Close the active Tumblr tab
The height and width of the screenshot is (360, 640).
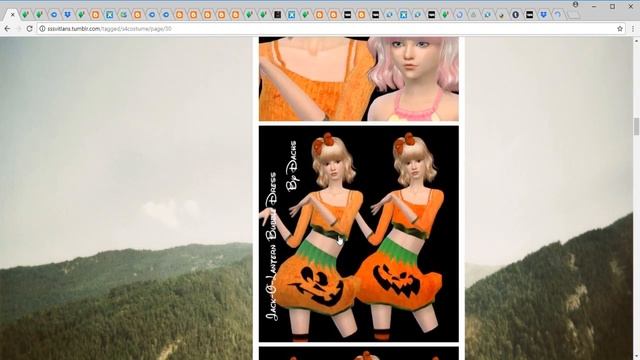coord(12,15)
